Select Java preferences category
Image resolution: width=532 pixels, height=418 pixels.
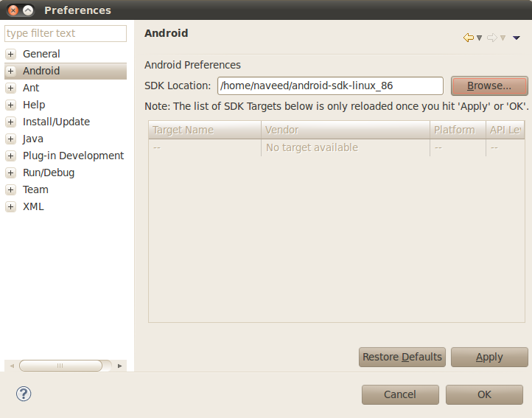point(33,139)
